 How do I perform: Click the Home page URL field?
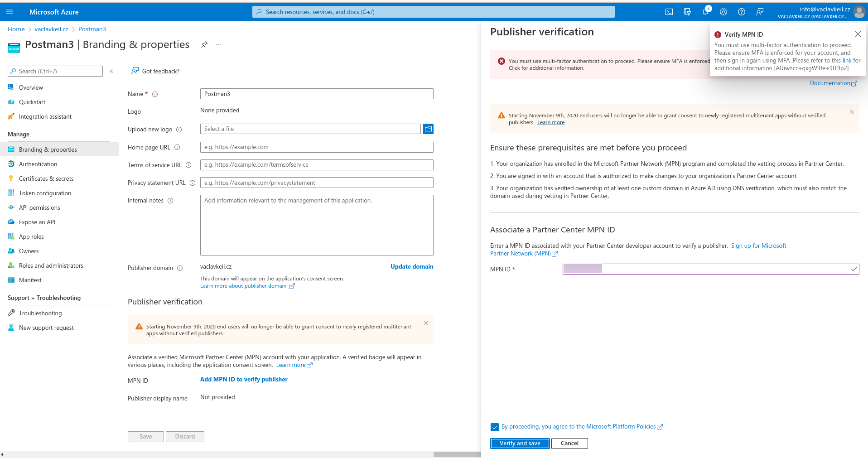coord(317,147)
